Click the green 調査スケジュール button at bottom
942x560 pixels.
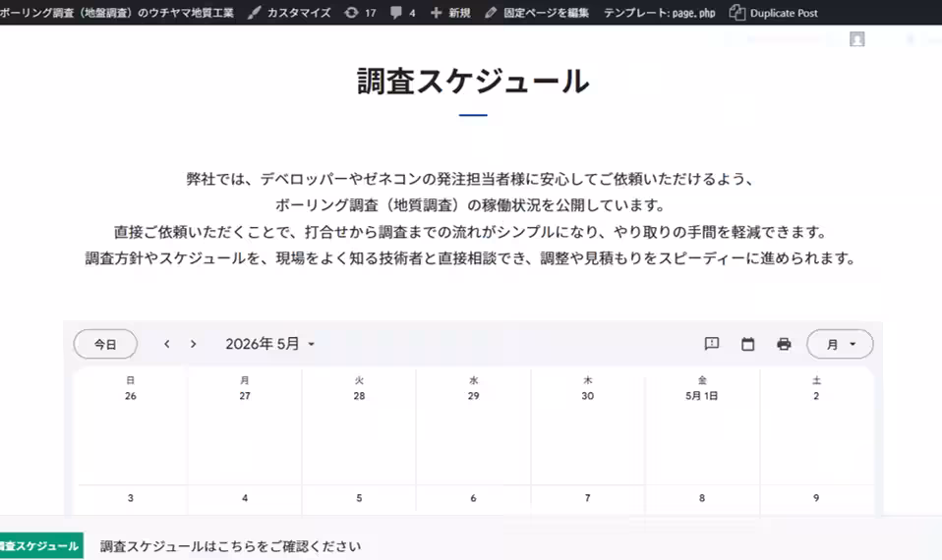click(40, 546)
